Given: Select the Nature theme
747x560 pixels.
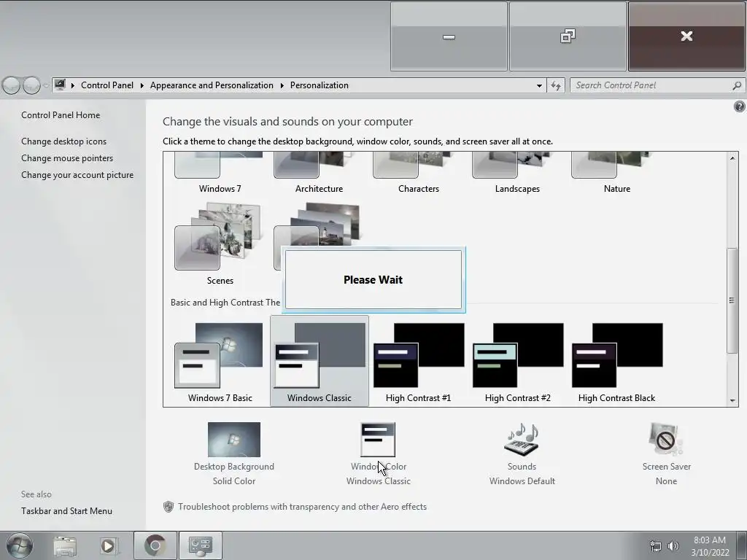Looking at the screenshot, I should 617,172.
